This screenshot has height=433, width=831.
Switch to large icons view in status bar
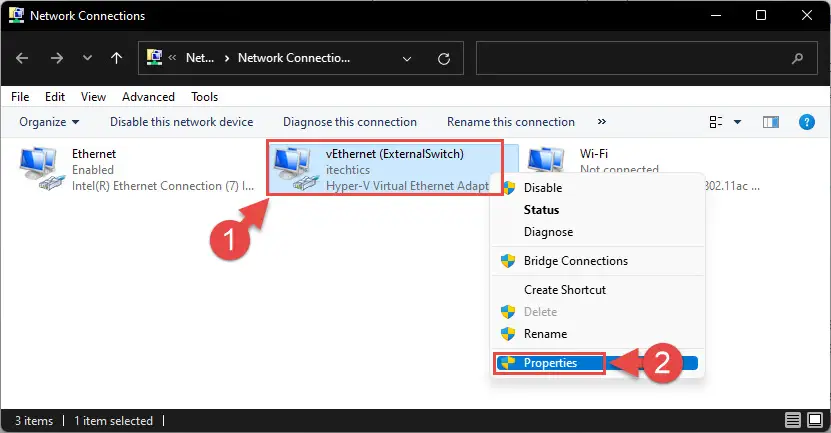coord(815,420)
